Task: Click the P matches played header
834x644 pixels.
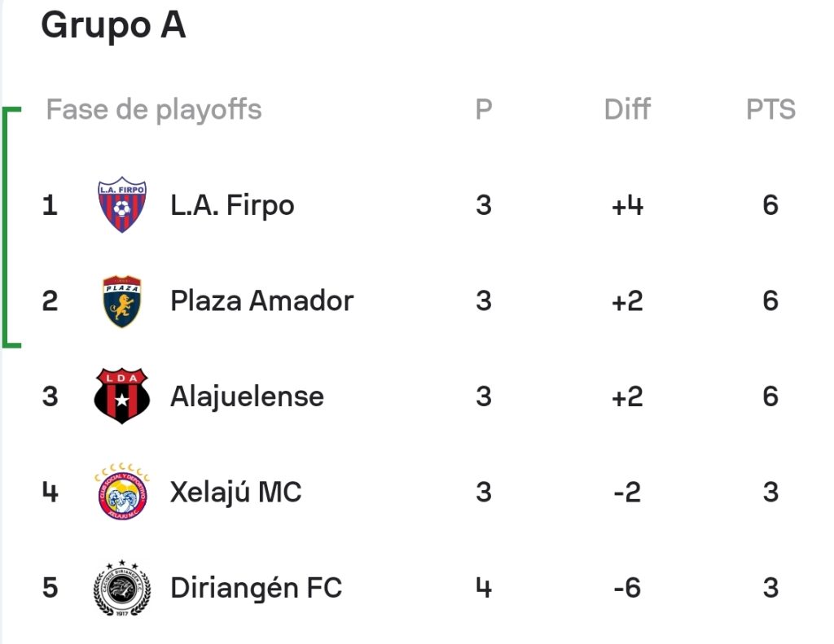Action: [484, 110]
